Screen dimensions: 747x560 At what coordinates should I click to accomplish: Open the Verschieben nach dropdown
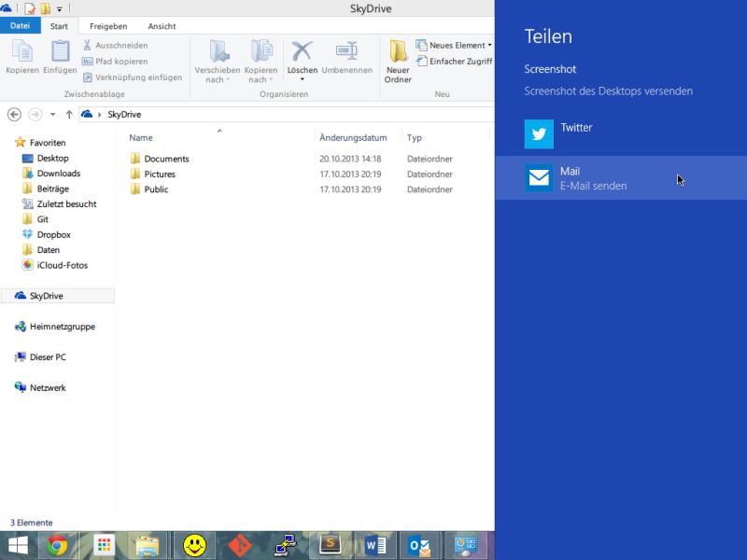[x=218, y=62]
